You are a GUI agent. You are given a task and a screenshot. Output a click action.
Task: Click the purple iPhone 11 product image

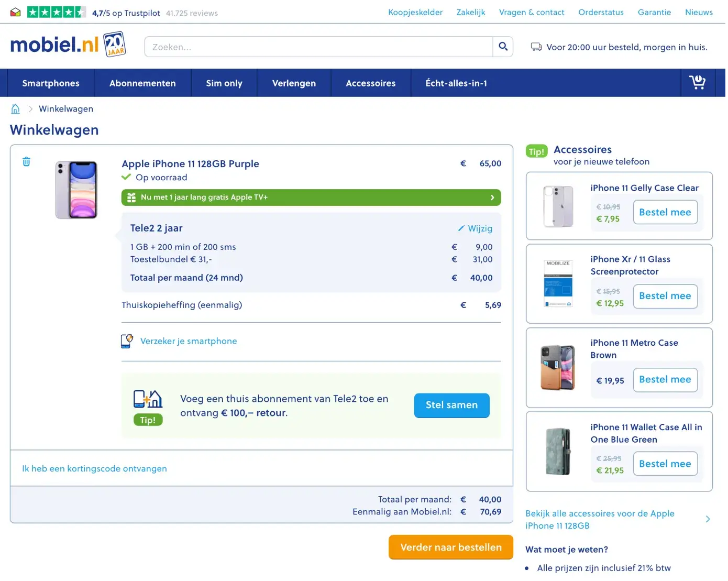click(76, 190)
